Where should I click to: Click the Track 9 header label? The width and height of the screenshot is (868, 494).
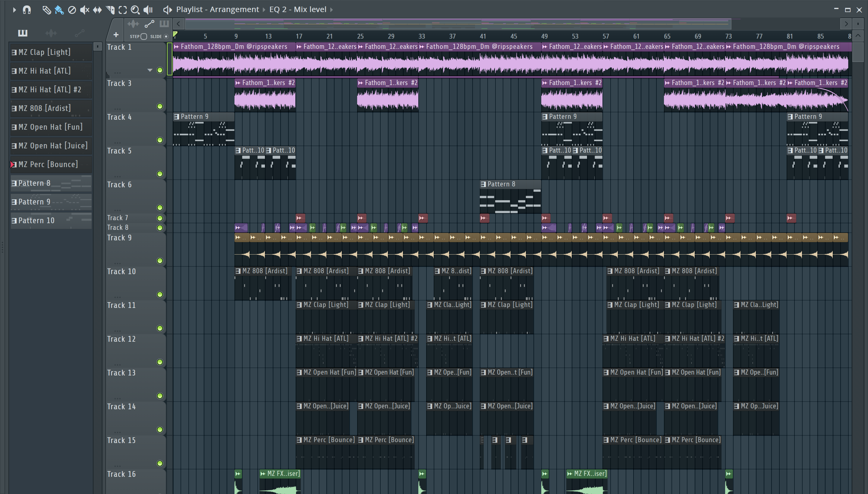coord(119,238)
